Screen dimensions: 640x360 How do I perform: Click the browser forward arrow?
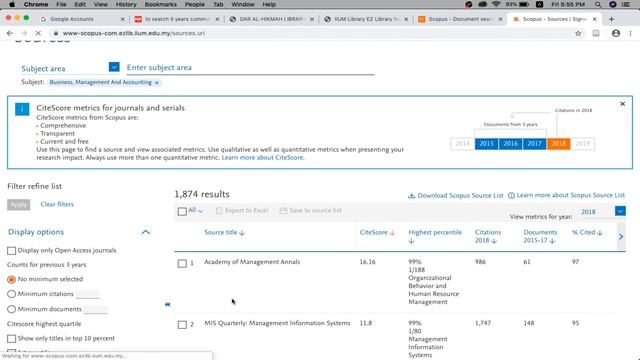pyautogui.click(x=24, y=33)
